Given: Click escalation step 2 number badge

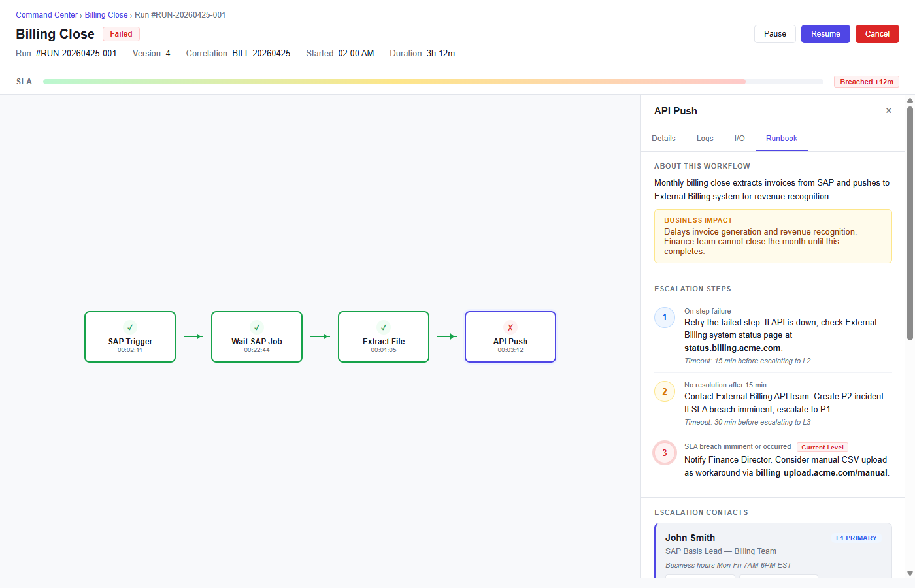Looking at the screenshot, I should click(x=665, y=391).
